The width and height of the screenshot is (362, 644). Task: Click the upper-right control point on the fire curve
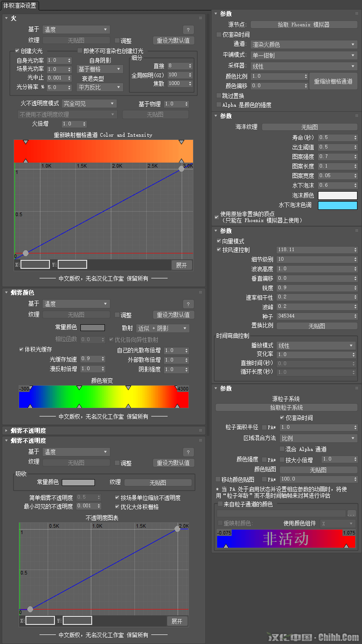coord(182,168)
